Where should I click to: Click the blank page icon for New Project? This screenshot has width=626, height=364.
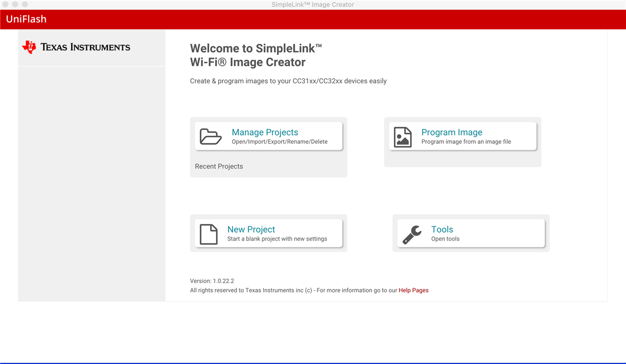point(209,234)
